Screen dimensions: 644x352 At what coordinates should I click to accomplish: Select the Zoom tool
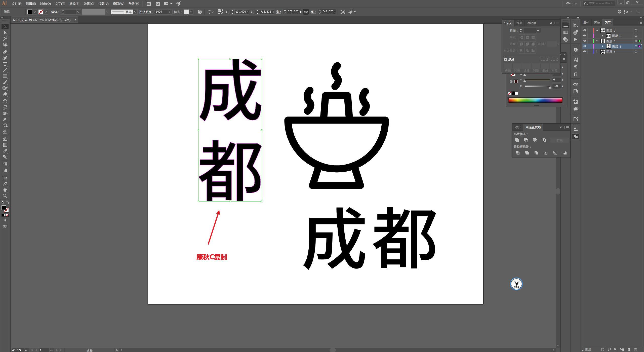pos(5,196)
